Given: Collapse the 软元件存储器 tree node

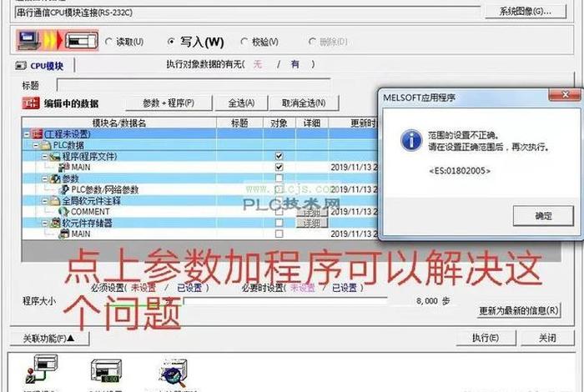Looking at the screenshot, I should click(45, 224).
